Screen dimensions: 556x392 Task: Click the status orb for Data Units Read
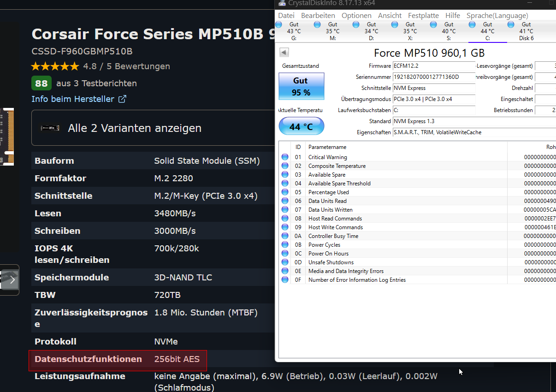point(285,201)
